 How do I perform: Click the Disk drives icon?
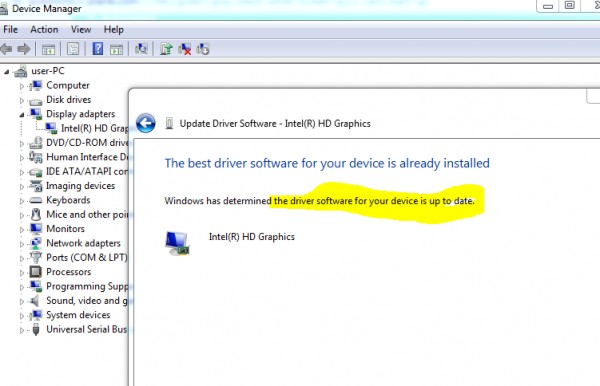pyautogui.click(x=36, y=101)
